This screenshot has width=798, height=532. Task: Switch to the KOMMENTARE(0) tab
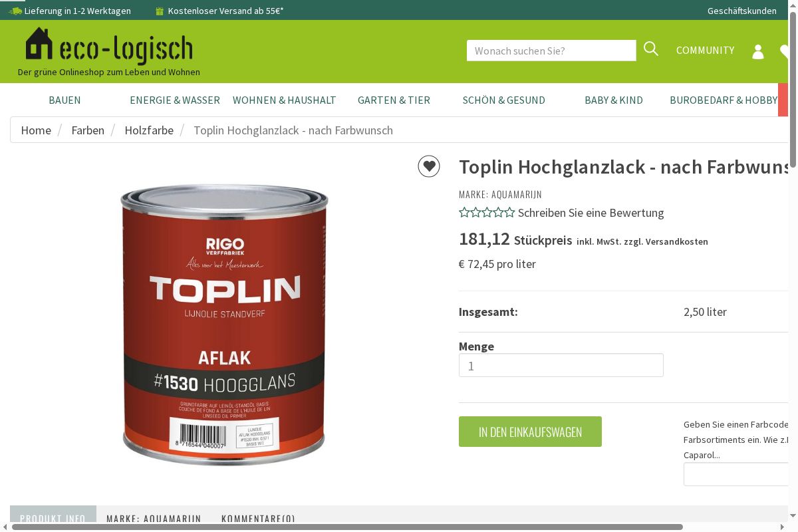[258, 518]
